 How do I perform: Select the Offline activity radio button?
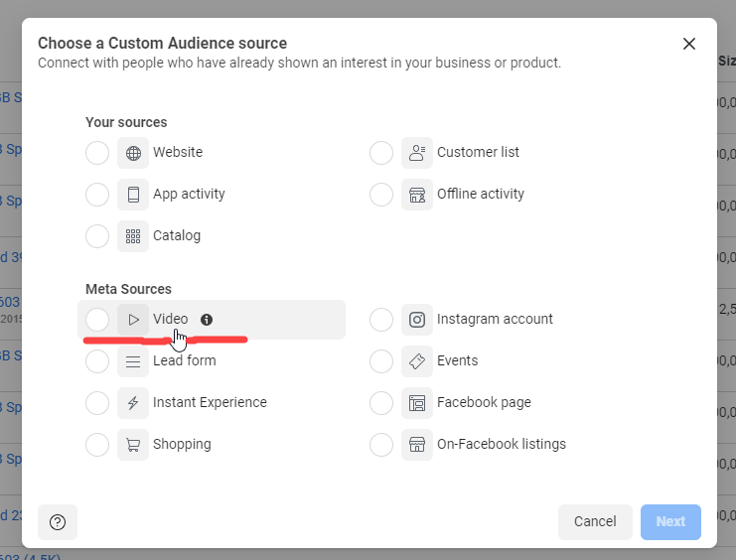click(381, 195)
